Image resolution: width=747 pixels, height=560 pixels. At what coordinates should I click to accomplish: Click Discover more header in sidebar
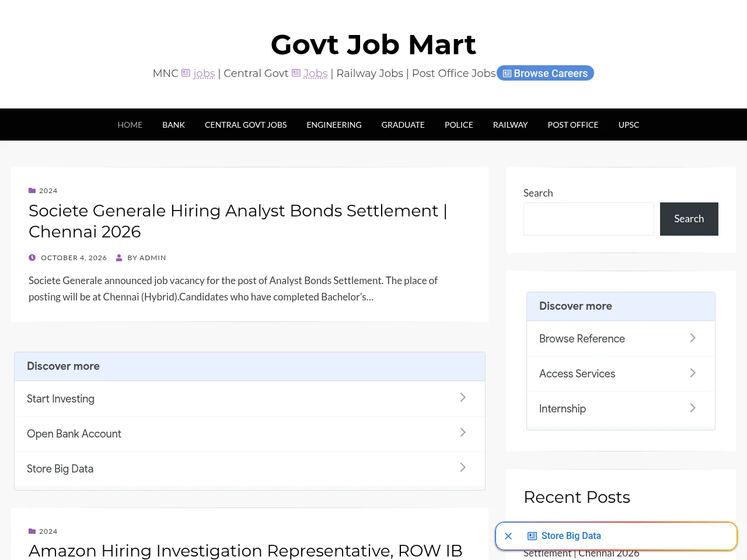[x=575, y=306]
